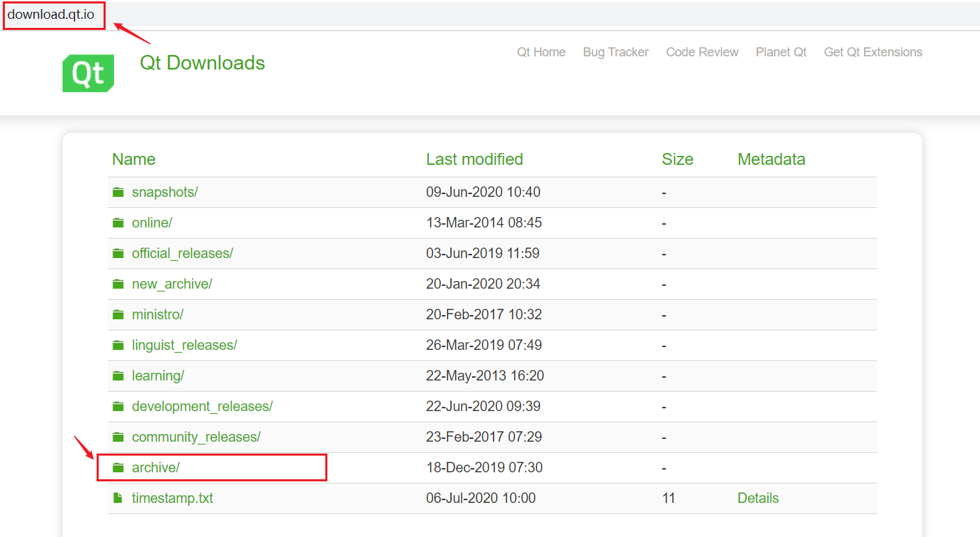Open the official_releases/ directory
This screenshot has width=980, height=537.
pyautogui.click(x=182, y=253)
